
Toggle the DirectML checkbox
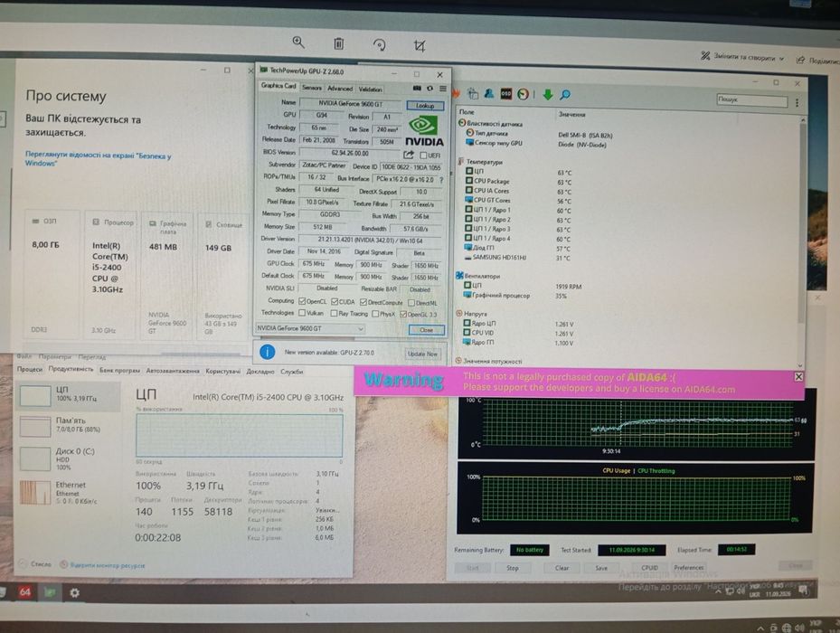click(411, 303)
